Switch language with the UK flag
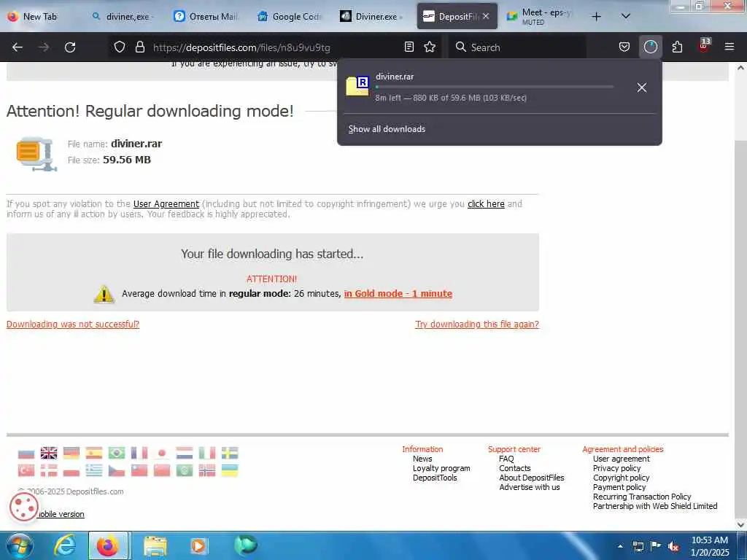The height and width of the screenshot is (560, 747). click(49, 453)
